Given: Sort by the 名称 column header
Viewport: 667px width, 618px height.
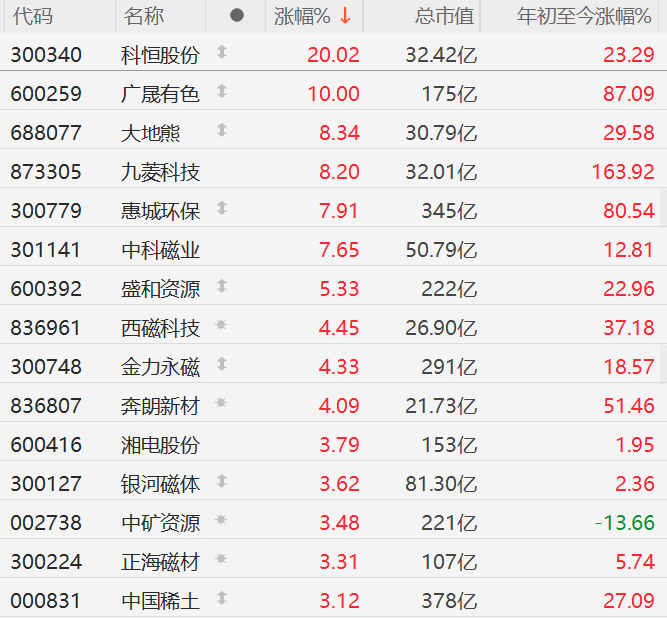Looking at the screenshot, I should [144, 16].
